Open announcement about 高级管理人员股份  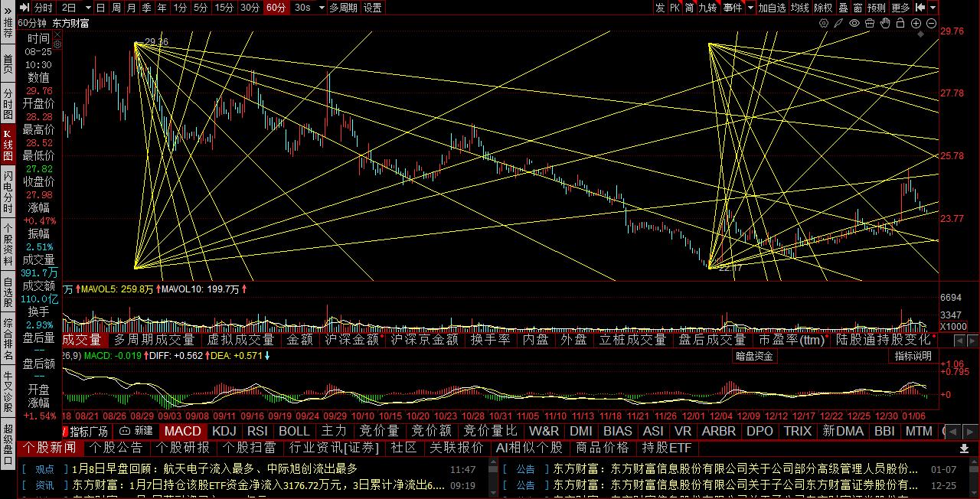pos(736,469)
